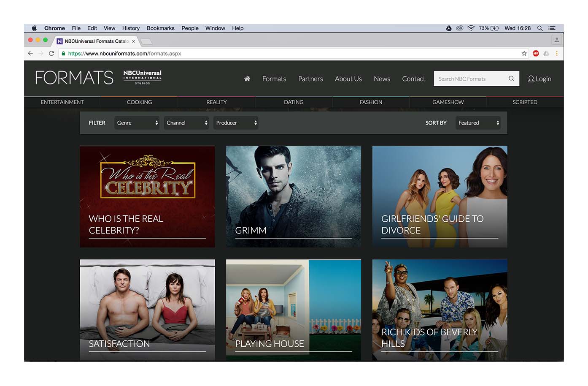
Task: Open the Partners navigation link
Action: pos(310,79)
